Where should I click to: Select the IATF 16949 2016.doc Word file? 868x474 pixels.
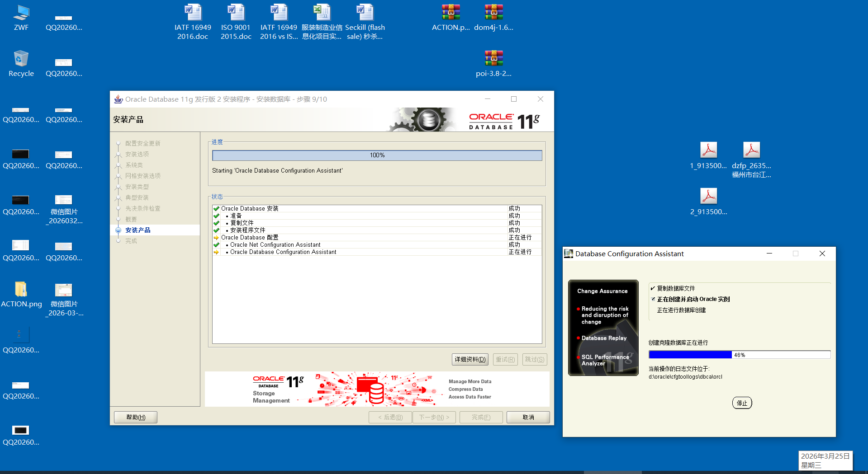(193, 22)
